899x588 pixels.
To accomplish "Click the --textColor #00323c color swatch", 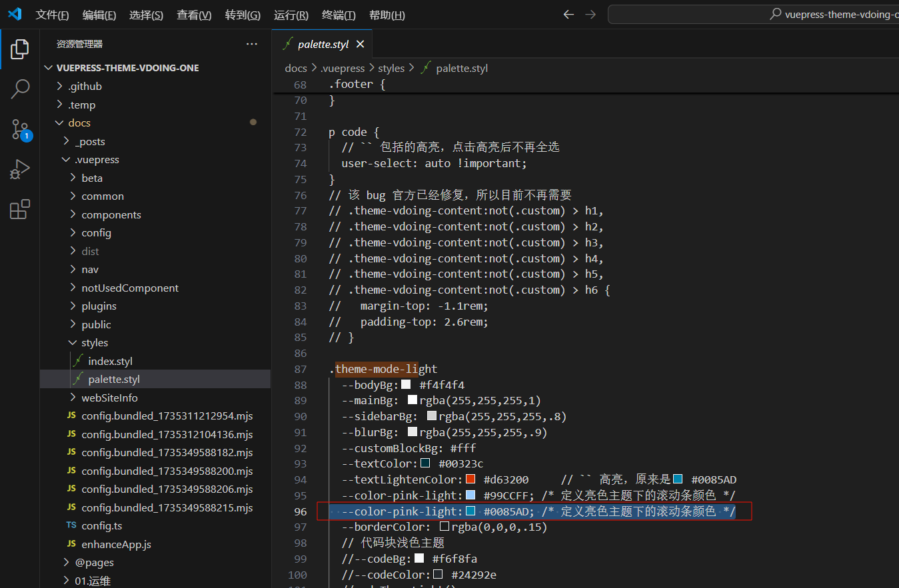I will (425, 463).
